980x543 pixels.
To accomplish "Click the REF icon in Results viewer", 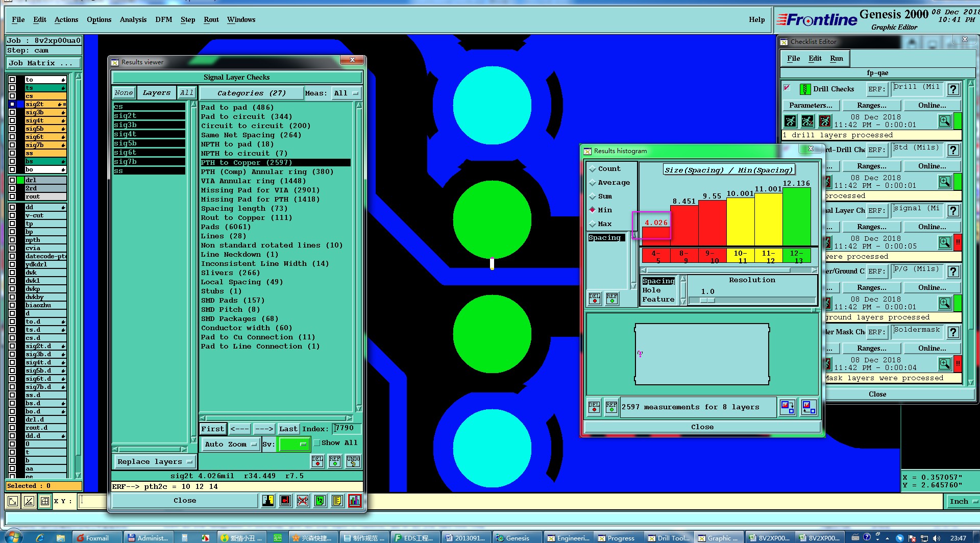I will [x=335, y=461].
